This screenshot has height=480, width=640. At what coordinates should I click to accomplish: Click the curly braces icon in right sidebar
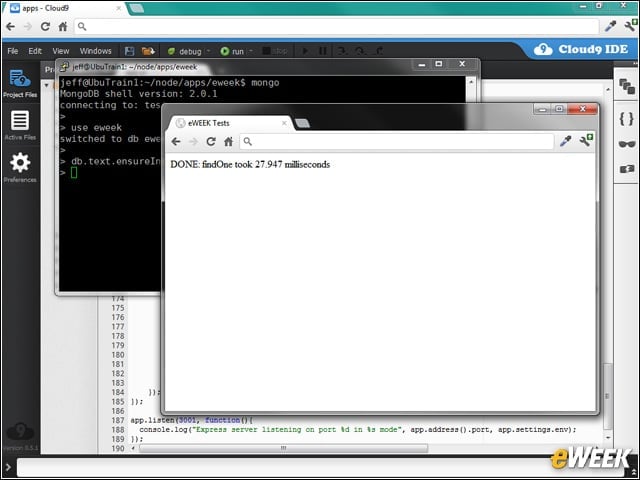(x=626, y=119)
